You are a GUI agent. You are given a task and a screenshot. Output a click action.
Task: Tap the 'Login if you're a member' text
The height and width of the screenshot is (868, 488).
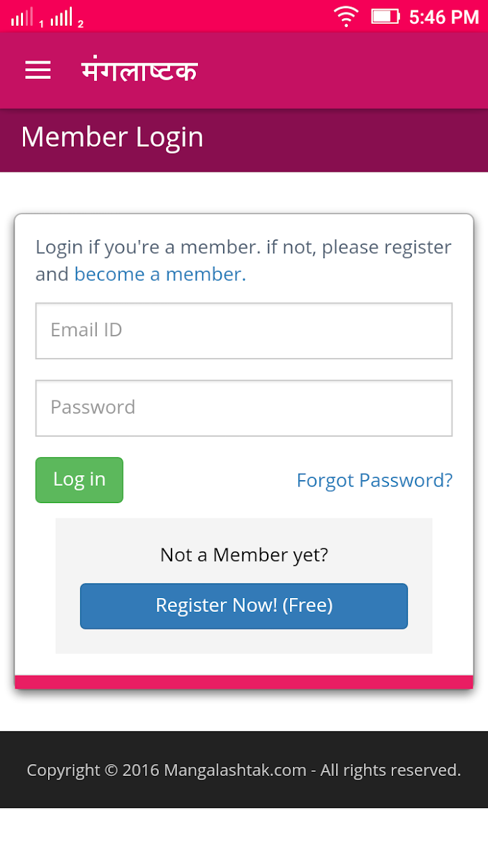[x=148, y=247]
